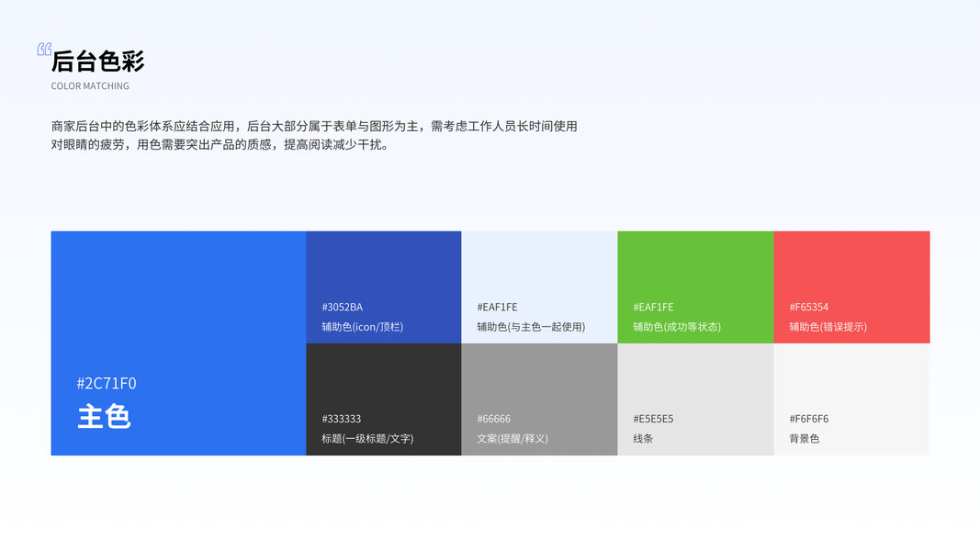Click the description line starting 对眼睛的疲劳
980x551 pixels.
[x=220, y=145]
